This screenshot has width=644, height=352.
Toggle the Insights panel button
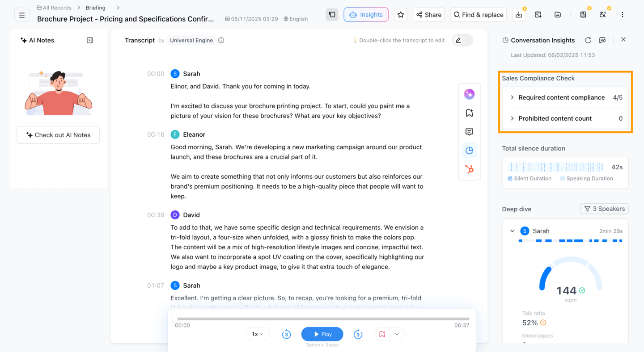click(x=366, y=15)
